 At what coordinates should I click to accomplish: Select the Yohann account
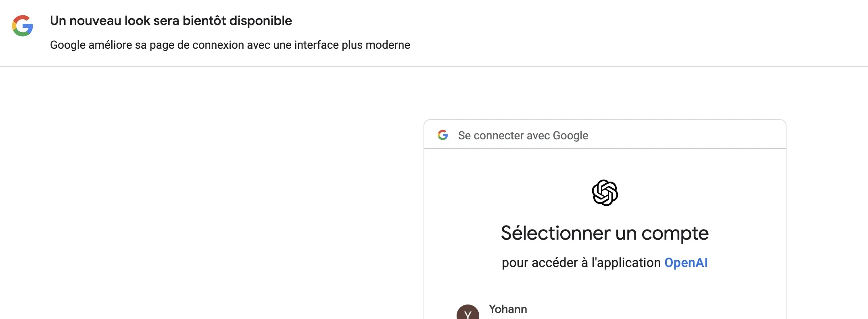tap(508, 309)
